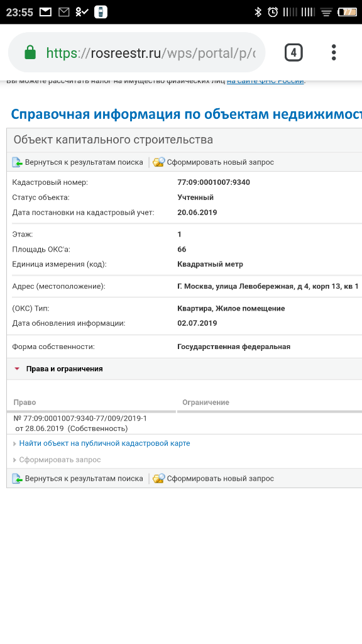Tap the rosreestr.ru address bar
Viewport: 362px width, 644px height.
136,53
